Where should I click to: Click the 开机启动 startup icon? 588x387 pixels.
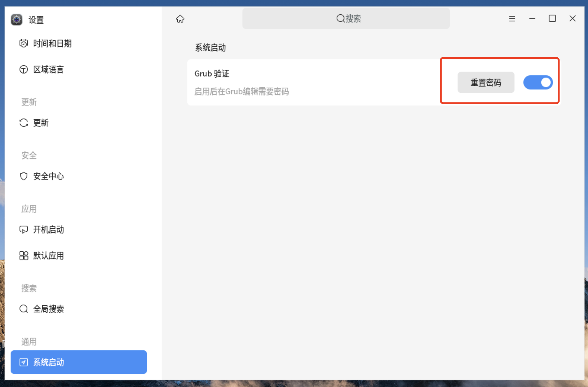(24, 230)
